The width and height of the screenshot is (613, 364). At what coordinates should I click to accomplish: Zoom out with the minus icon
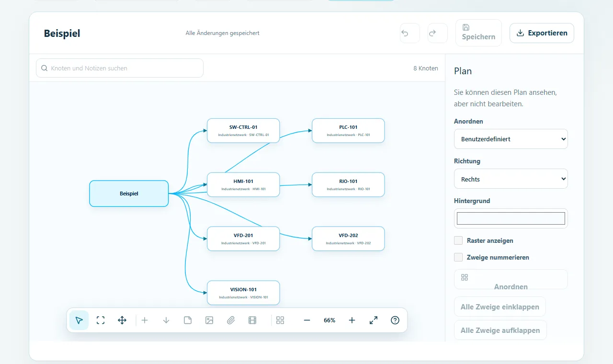tap(307, 320)
